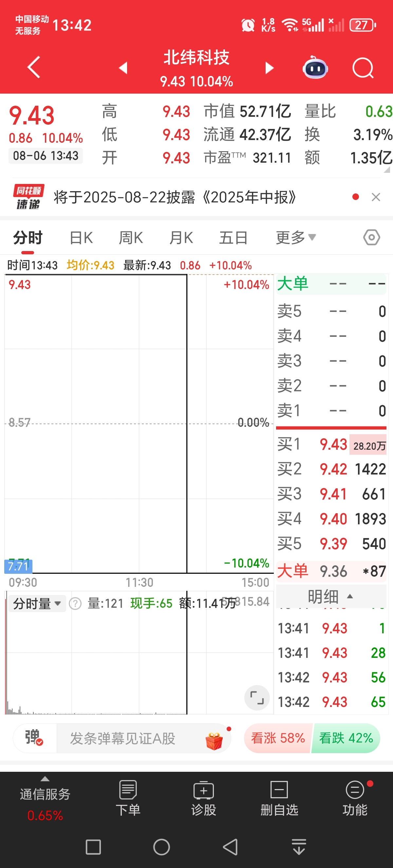This screenshot has height=868, width=393.
Task: Toggle the 弹 bullet comments
Action: coord(34,738)
